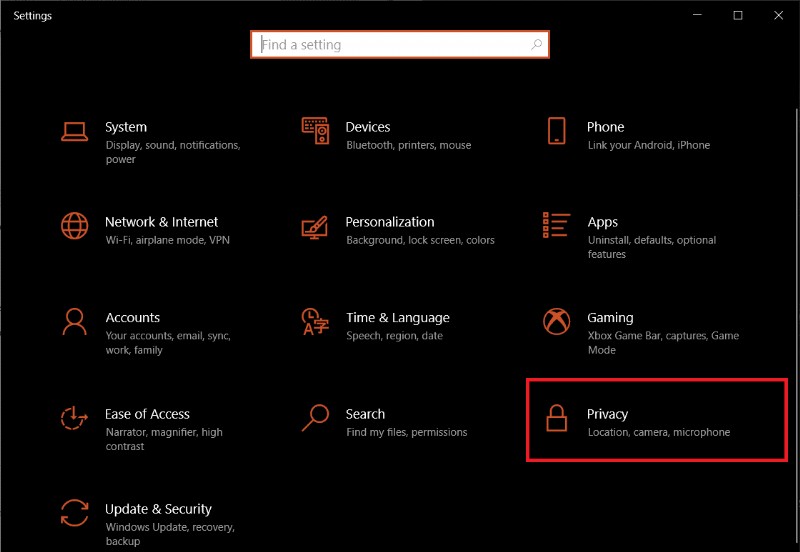The image size is (800, 552).
Task: Click the magnifier icon in the search box
Action: 537,44
